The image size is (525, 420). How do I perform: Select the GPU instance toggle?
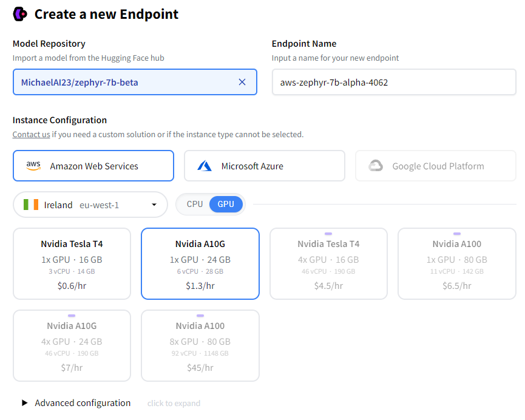(x=226, y=204)
